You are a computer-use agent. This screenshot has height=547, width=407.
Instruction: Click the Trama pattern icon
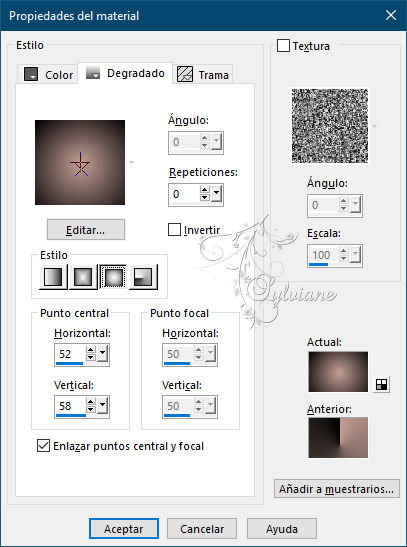[x=185, y=74]
